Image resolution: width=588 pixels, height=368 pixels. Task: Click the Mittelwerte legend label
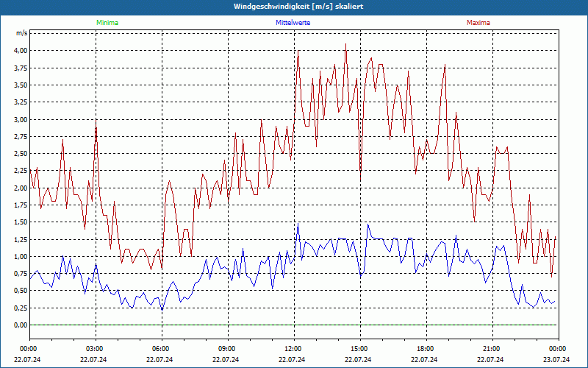coord(293,23)
